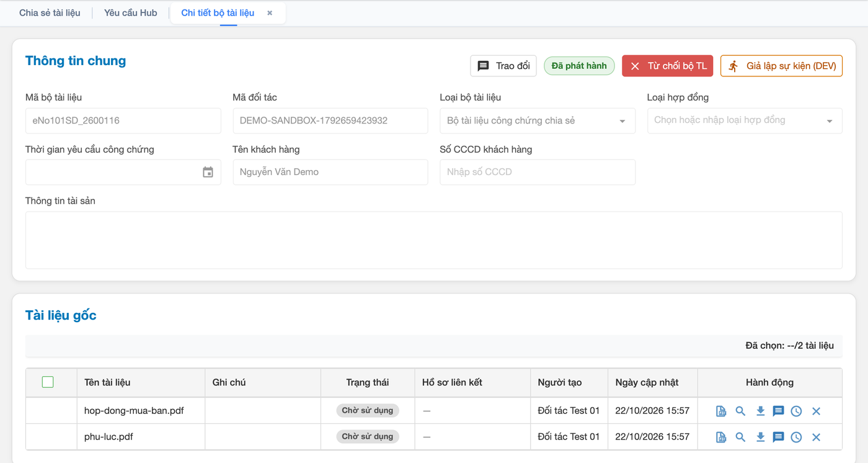The height and width of the screenshot is (463, 868).
Task: Open Loại hợp đồng combo box
Action: coord(745,120)
